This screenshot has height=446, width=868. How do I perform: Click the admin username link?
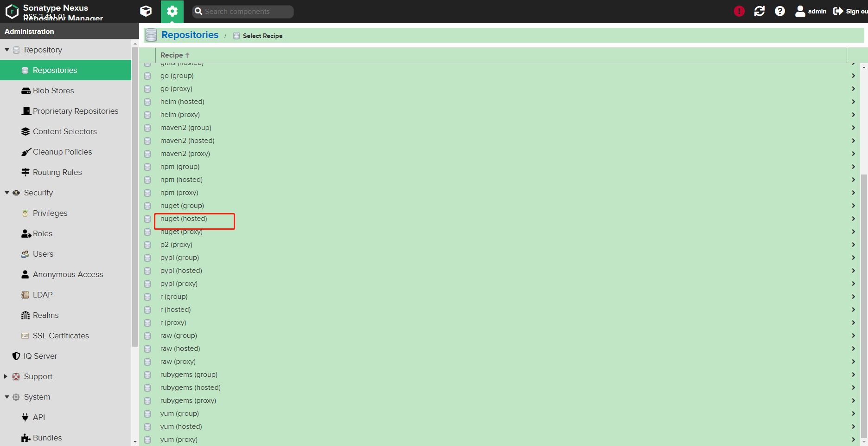817,11
